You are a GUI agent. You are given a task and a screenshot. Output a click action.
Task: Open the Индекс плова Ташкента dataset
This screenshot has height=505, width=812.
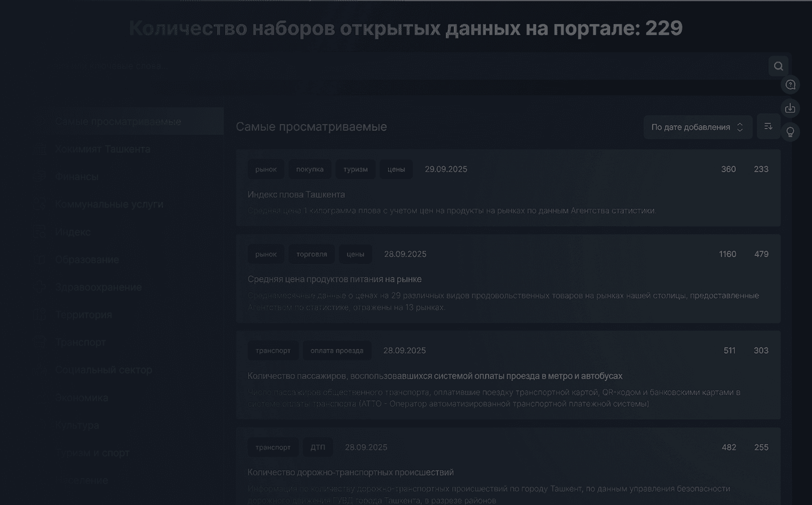[296, 195]
